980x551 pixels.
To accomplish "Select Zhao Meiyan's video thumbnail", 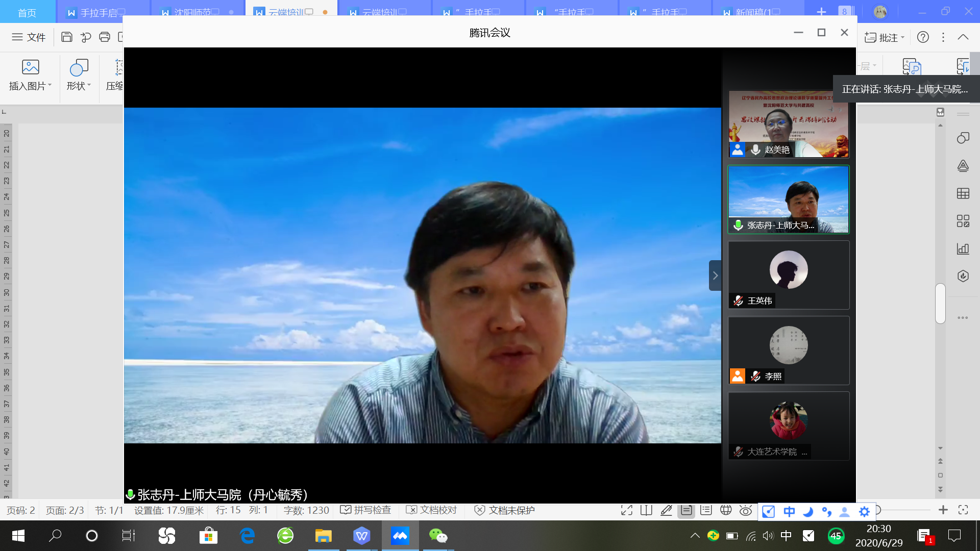I will [789, 124].
